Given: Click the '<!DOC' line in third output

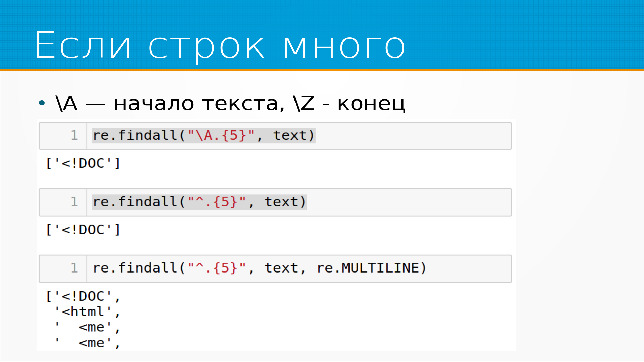Looking at the screenshot, I should (83, 297).
